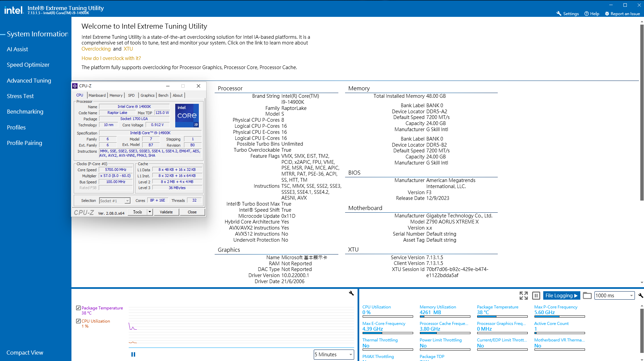Click the Validate button in CPU-Z

pos(166,212)
